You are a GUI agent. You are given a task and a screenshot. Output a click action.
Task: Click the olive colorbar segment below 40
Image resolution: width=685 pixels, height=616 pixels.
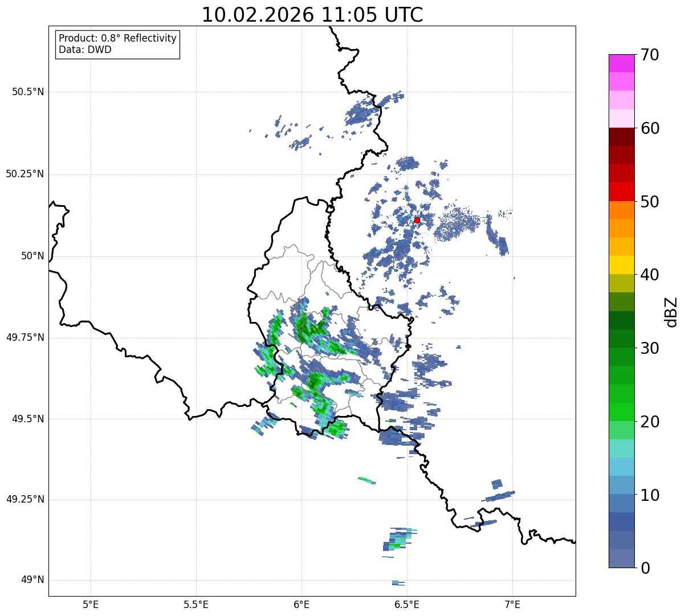tap(621, 283)
